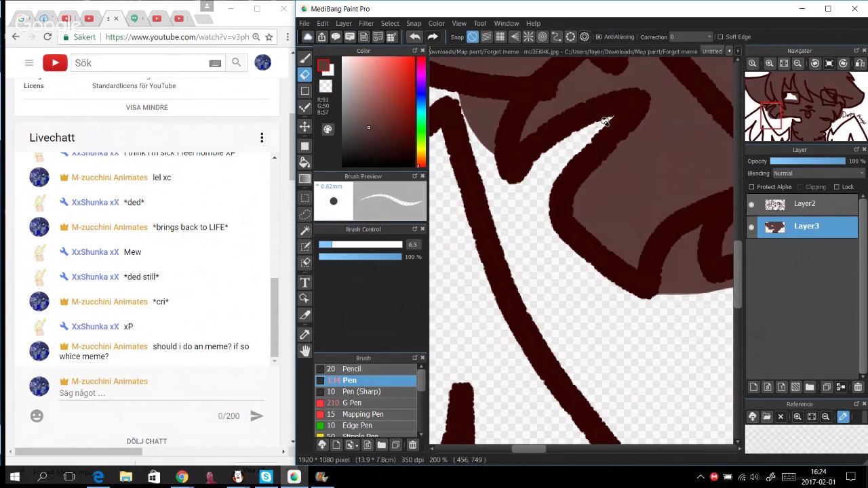Enable concentric circle snap guide
This screenshot has height=488, width=868.
point(542,37)
